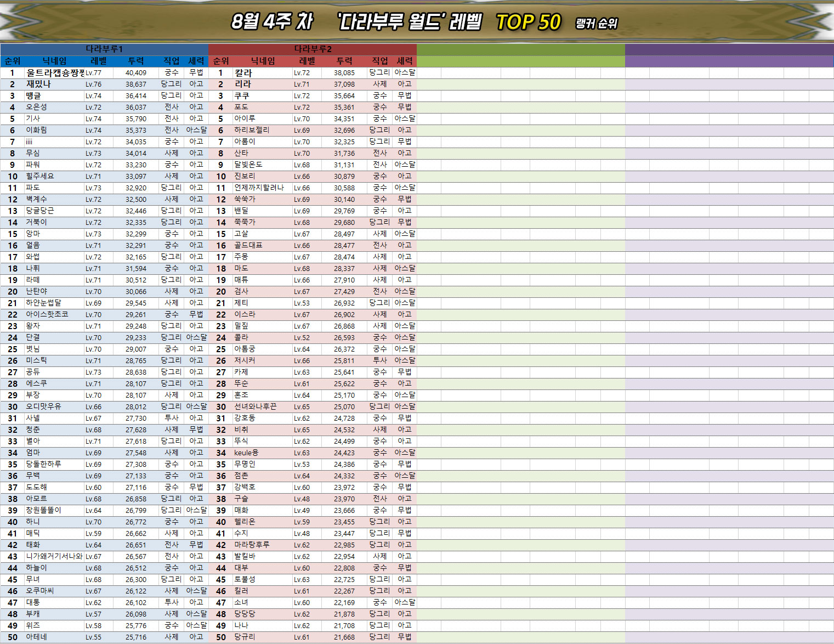Click the 세력 column header under 다라부루2
This screenshot has height=644, width=834.
pyautogui.click(x=405, y=61)
